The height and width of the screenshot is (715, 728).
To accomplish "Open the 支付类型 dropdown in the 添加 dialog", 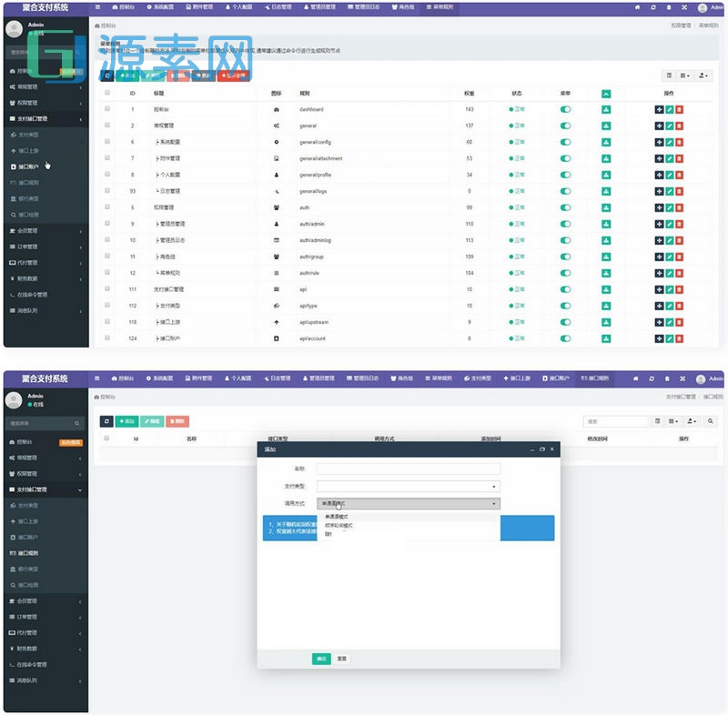I will [408, 486].
